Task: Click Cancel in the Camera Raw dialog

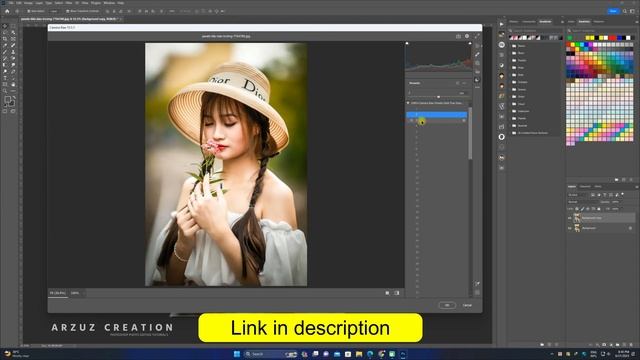Action: 467,305
